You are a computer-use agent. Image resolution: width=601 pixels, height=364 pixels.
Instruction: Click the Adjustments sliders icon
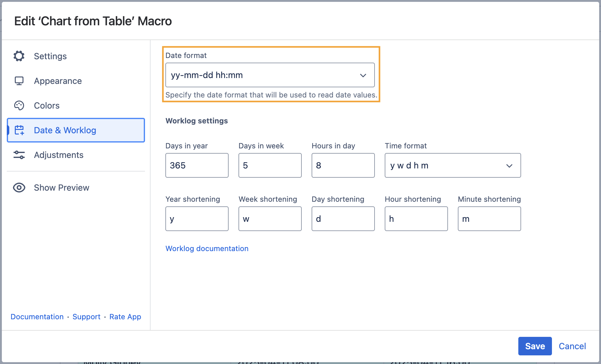pyautogui.click(x=19, y=155)
